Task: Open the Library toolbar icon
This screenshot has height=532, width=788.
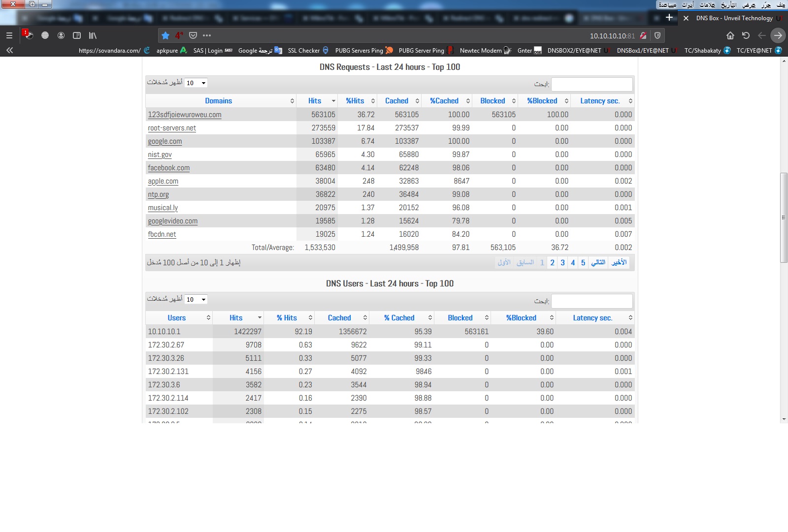Action: click(x=93, y=35)
